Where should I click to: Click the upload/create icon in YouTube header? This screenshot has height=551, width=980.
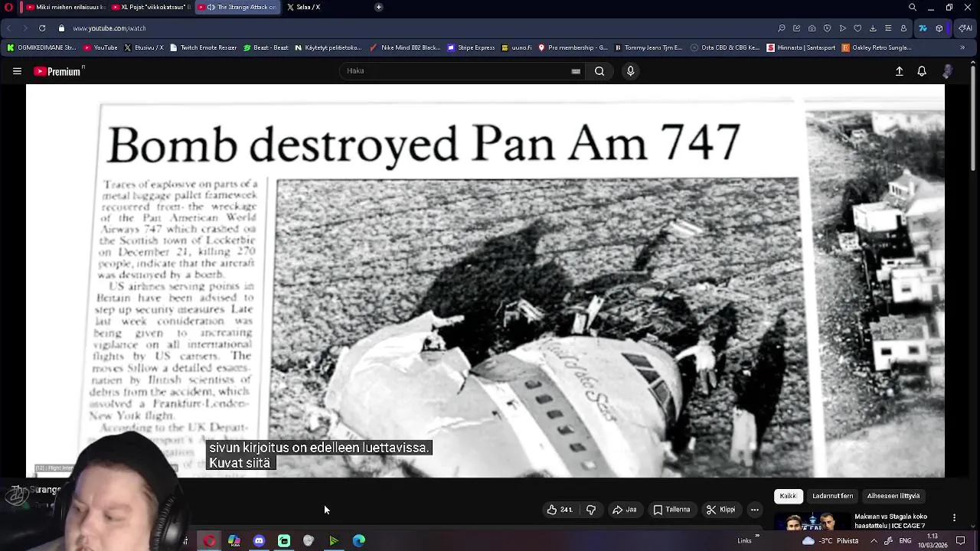[x=900, y=71]
